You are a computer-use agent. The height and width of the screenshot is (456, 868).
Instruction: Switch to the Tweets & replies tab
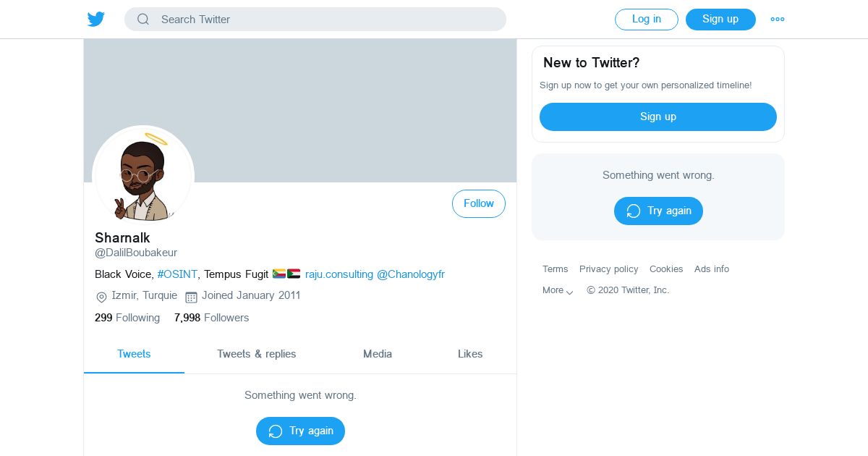click(x=257, y=354)
